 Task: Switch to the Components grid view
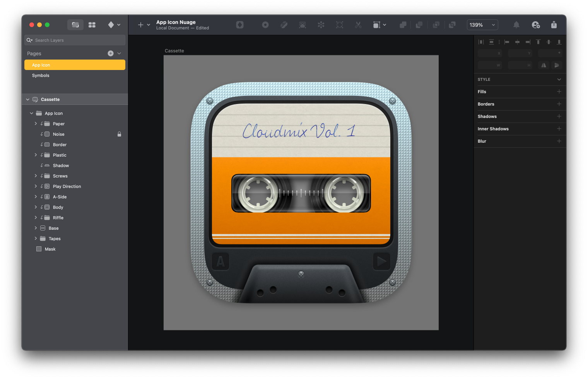(92, 24)
